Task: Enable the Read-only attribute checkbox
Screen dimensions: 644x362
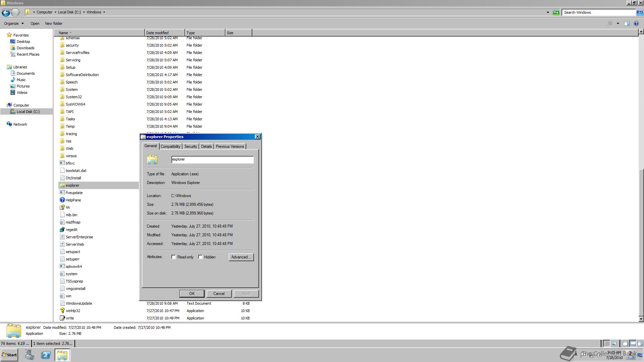Action: 173,257
